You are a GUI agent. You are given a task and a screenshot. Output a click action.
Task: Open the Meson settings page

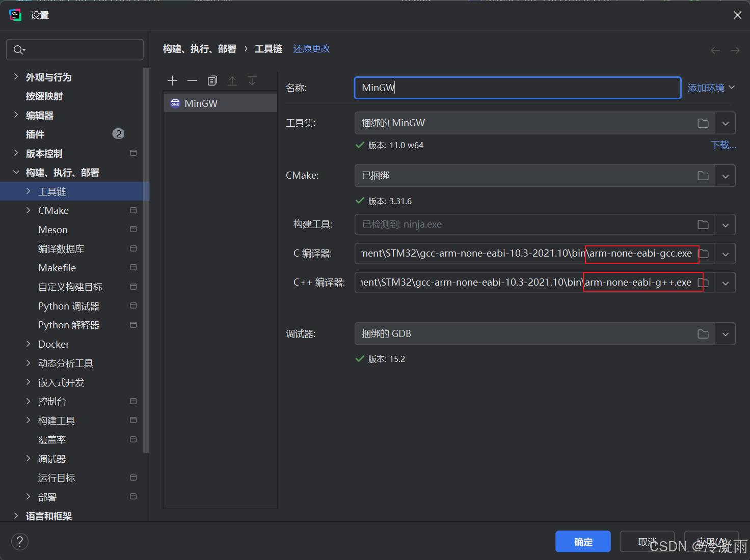pyautogui.click(x=53, y=230)
